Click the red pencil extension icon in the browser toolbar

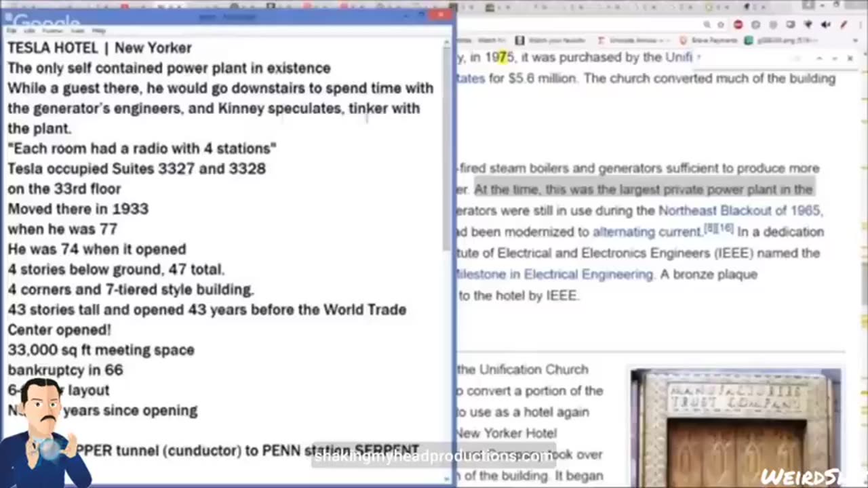click(x=844, y=25)
